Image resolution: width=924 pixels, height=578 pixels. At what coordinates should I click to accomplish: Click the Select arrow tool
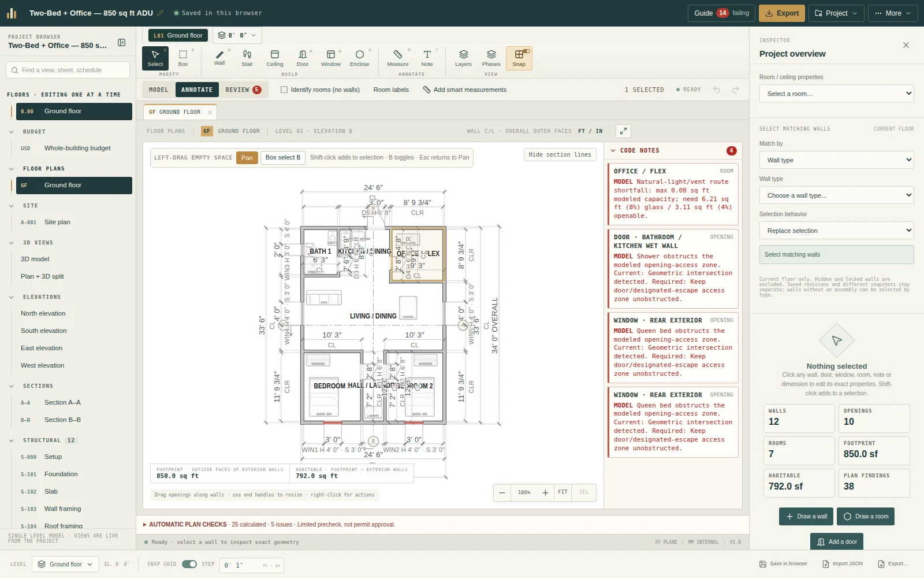coord(155,58)
